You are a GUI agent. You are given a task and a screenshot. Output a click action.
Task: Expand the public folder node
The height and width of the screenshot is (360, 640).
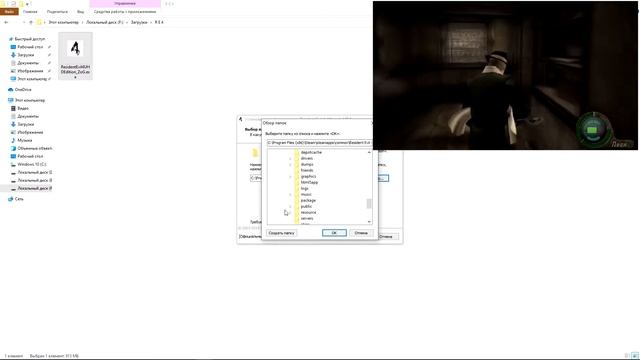290,207
